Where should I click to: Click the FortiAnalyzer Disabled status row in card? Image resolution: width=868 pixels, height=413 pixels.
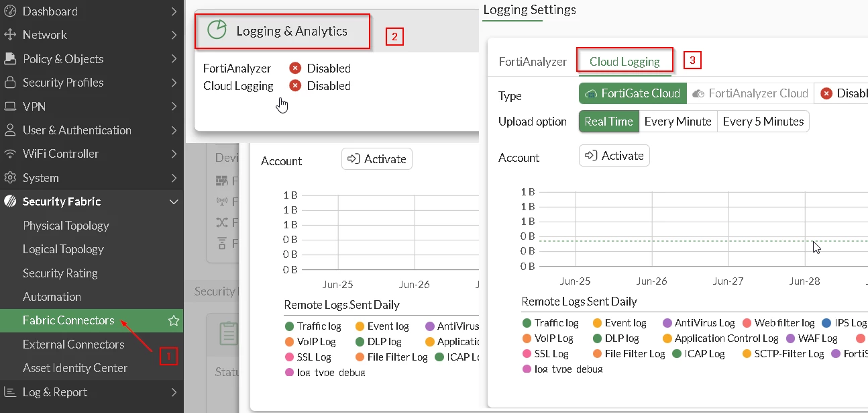[x=277, y=68]
